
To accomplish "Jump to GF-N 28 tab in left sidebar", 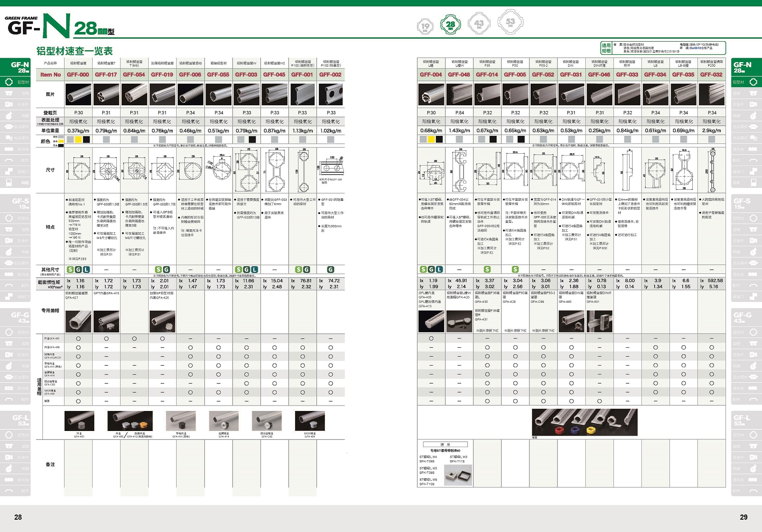I will pyautogui.click(x=15, y=67).
